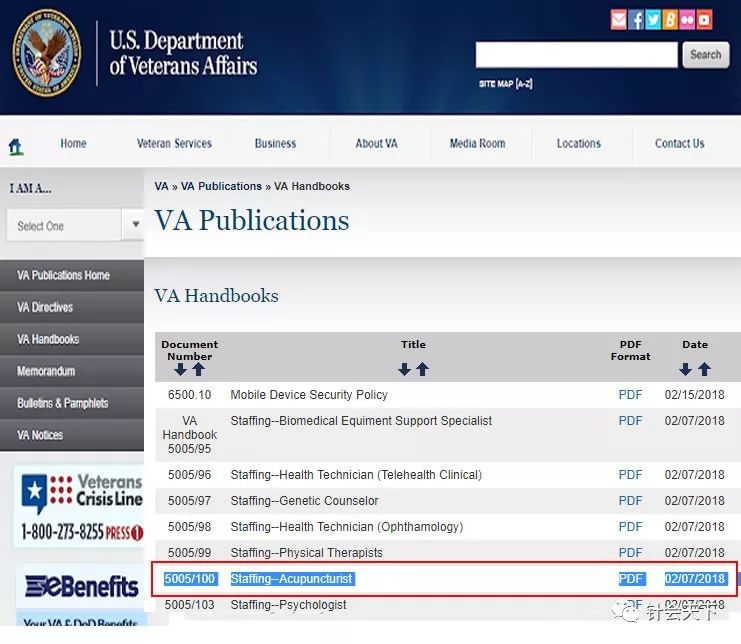Click the VA breadcrumb link
This screenshot has width=741, height=644.
(x=161, y=186)
